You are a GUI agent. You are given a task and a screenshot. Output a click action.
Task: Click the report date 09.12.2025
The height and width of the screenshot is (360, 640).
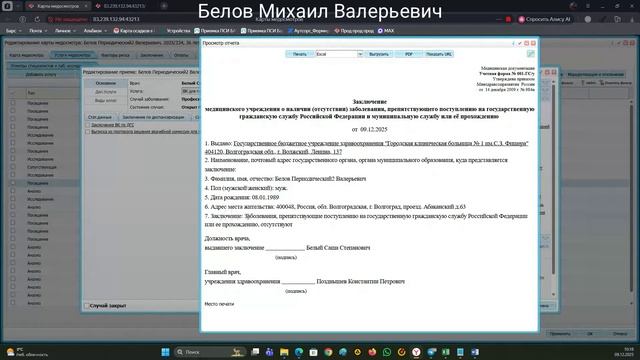(373, 129)
